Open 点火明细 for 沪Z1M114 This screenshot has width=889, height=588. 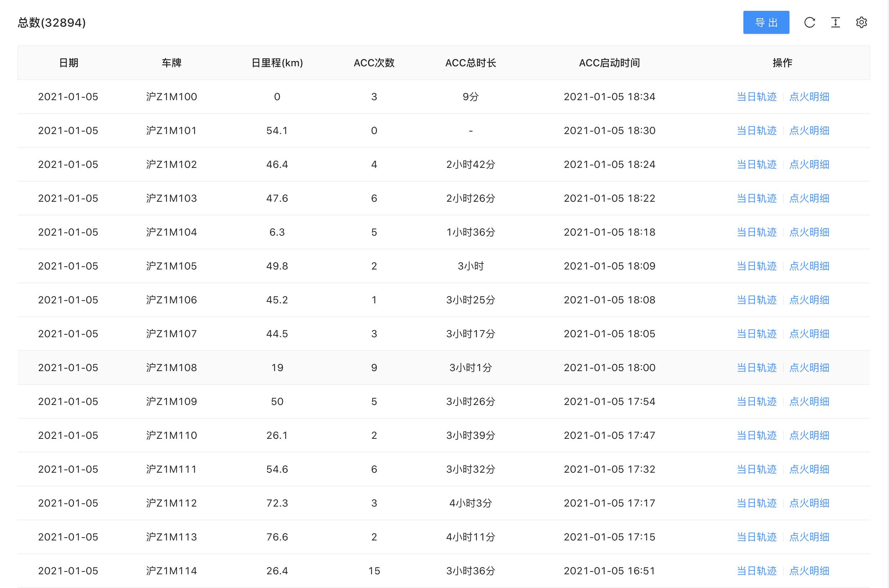pyautogui.click(x=809, y=571)
